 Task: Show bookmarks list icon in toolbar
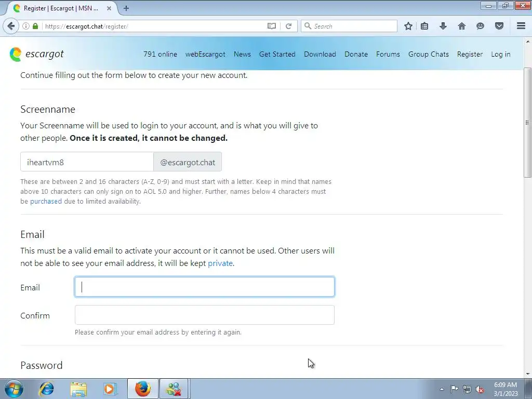424,26
